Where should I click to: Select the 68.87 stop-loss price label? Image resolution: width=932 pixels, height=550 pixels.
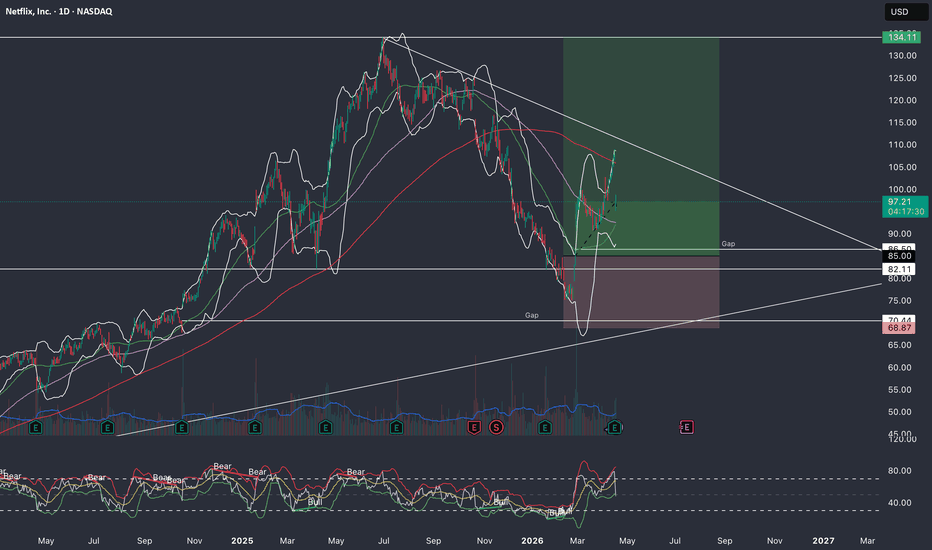[897, 329]
